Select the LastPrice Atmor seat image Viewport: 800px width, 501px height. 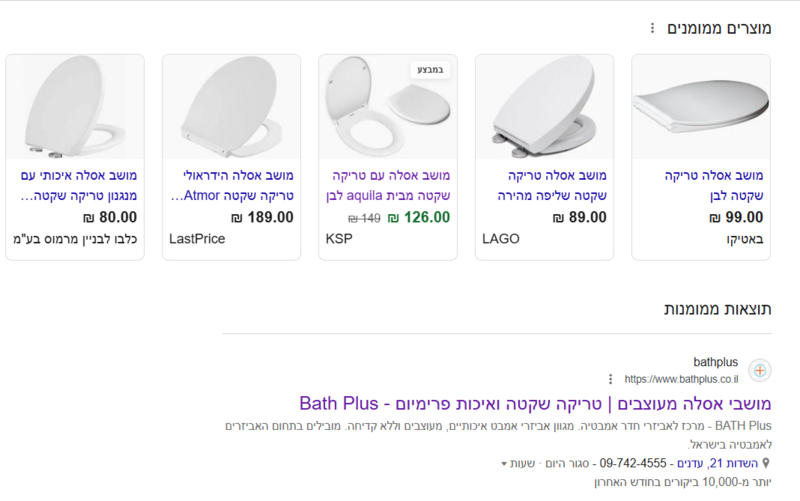pos(232,107)
